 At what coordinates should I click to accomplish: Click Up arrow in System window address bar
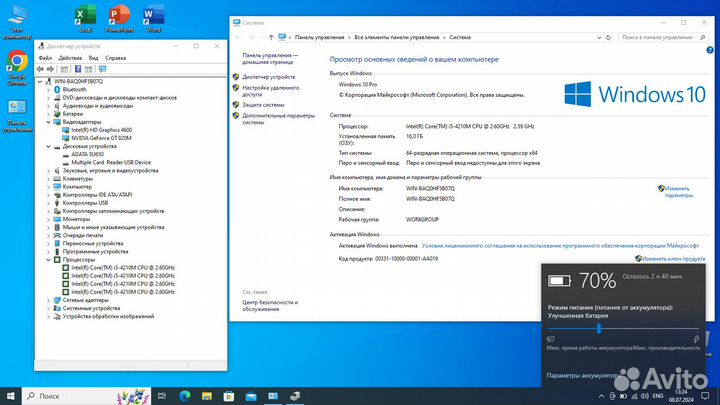pyautogui.click(x=271, y=37)
